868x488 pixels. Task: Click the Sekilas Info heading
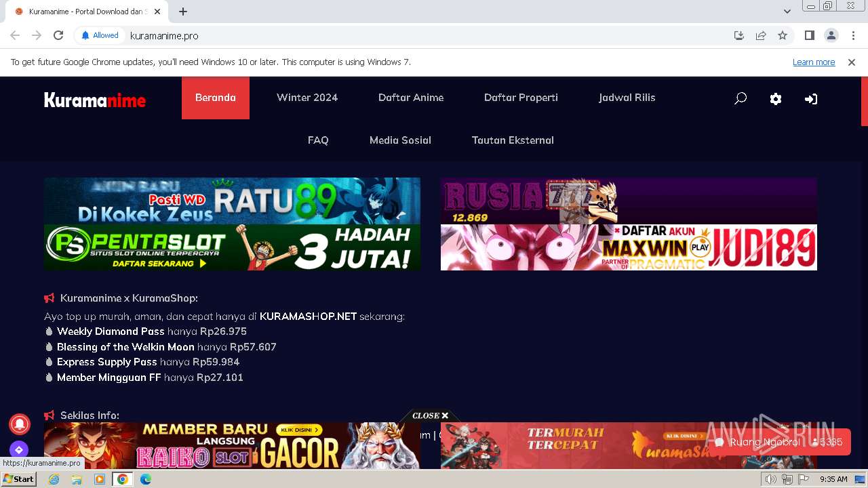click(90, 415)
